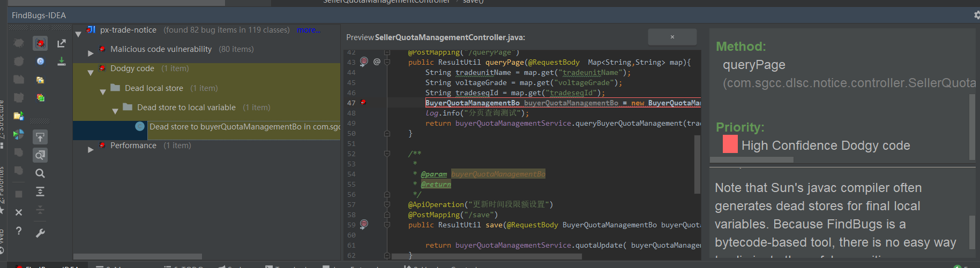This screenshot has height=268, width=980.
Task: Click the Collapse All tree icon
Action: click(x=40, y=210)
